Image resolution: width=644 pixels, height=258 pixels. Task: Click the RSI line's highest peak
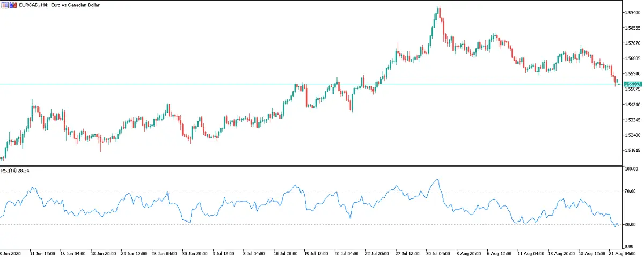click(x=438, y=180)
